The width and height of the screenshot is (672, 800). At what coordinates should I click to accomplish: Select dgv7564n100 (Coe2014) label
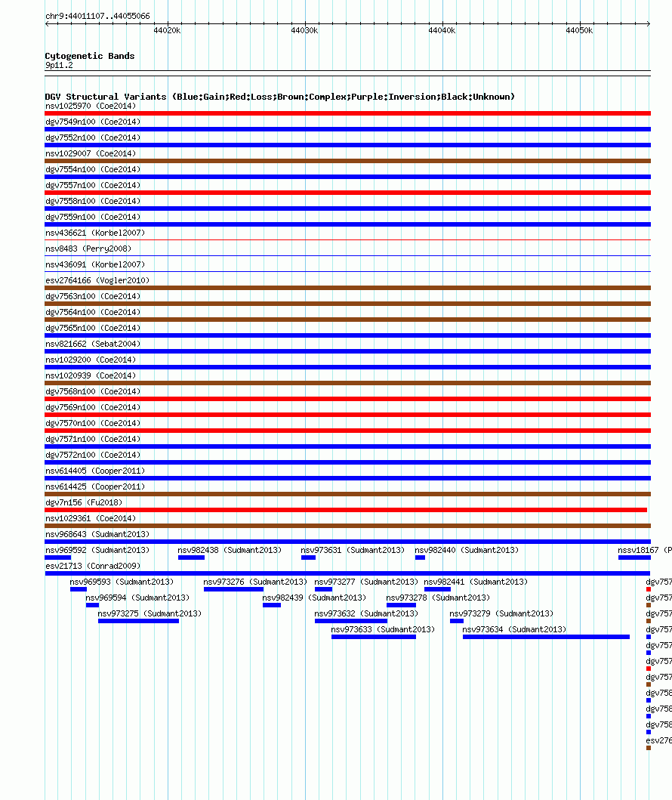[93, 312]
